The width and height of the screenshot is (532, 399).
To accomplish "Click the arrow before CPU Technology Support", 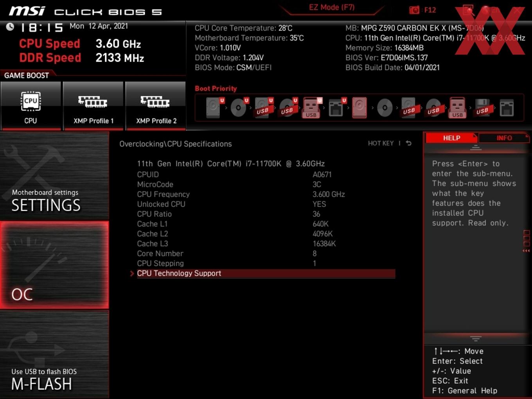I will point(132,273).
